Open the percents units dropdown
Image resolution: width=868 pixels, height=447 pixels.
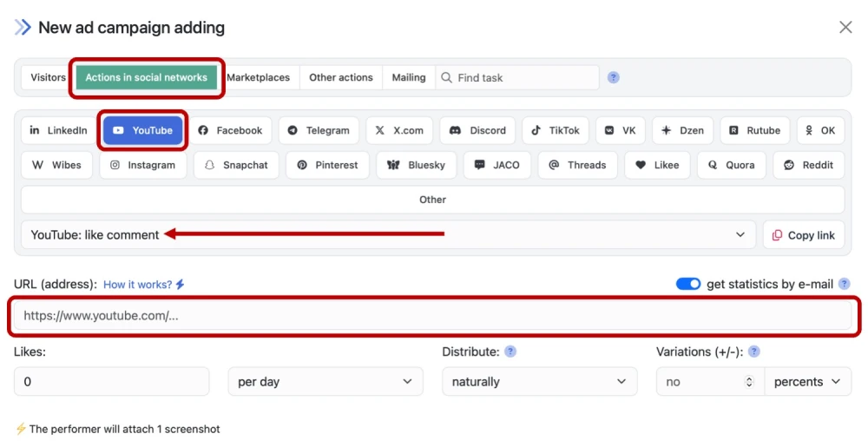[x=807, y=381]
